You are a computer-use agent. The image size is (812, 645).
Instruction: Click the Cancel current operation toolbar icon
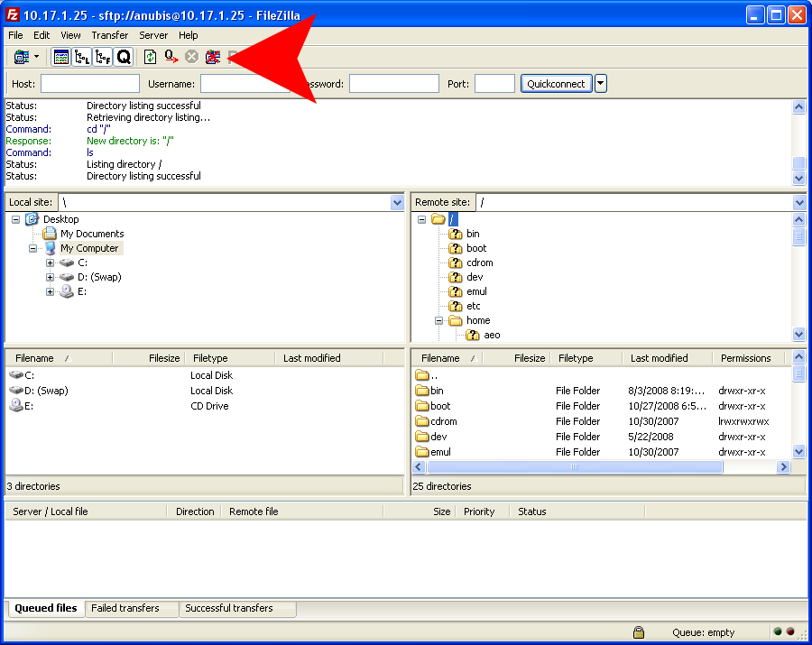191,57
